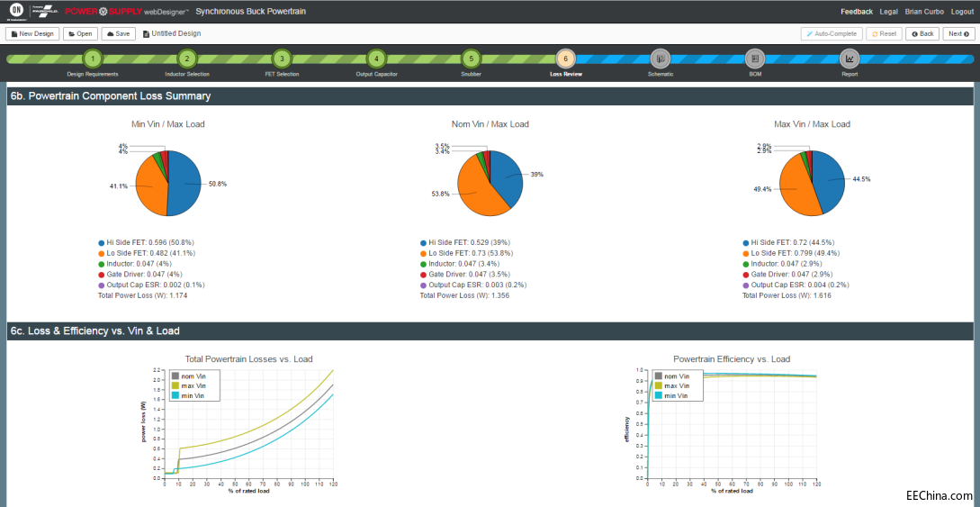
Task: Go to step 5 Snubber circle
Action: 471,59
